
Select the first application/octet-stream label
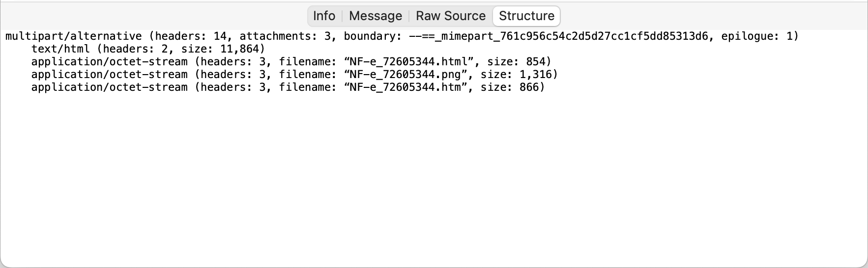point(109,62)
